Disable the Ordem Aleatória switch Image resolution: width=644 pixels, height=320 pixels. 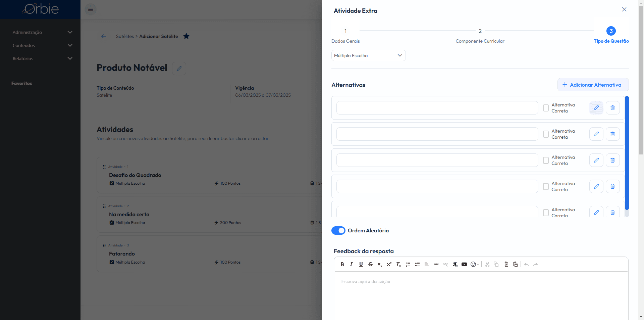(x=338, y=230)
